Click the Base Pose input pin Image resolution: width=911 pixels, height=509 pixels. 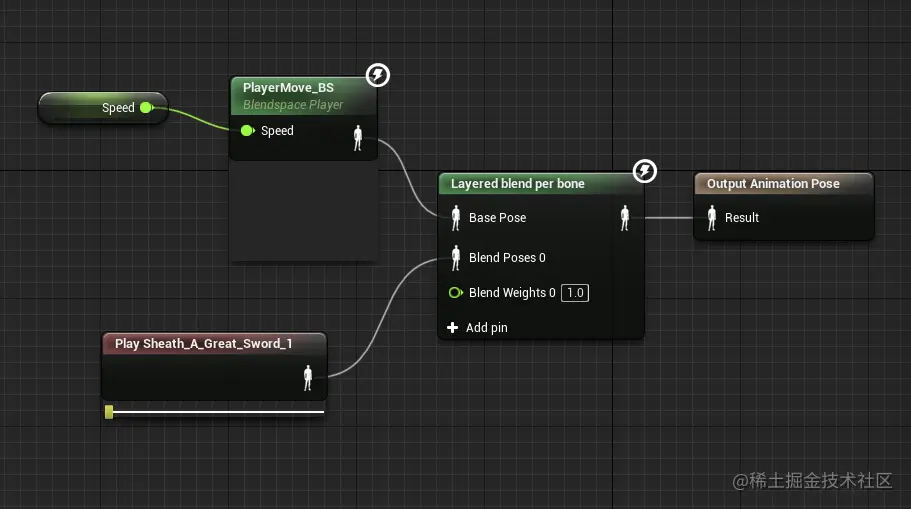click(456, 218)
